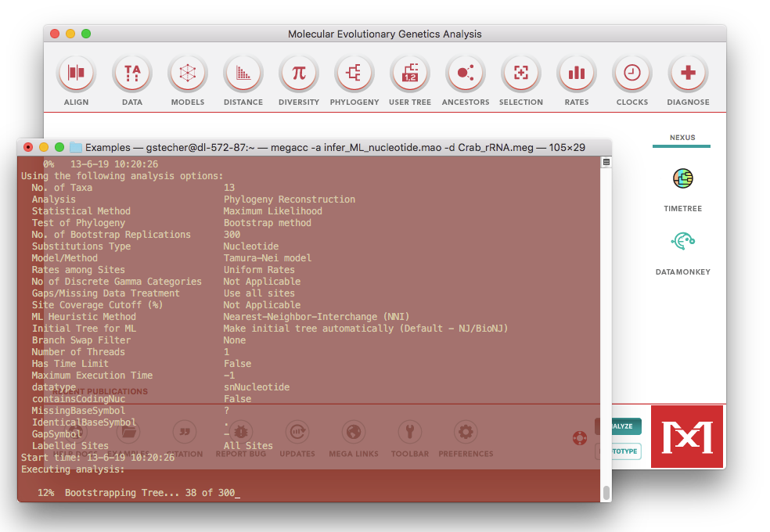Viewport: 770px width, 532px height.
Task: Click the terminal window title text
Action: click(x=335, y=147)
